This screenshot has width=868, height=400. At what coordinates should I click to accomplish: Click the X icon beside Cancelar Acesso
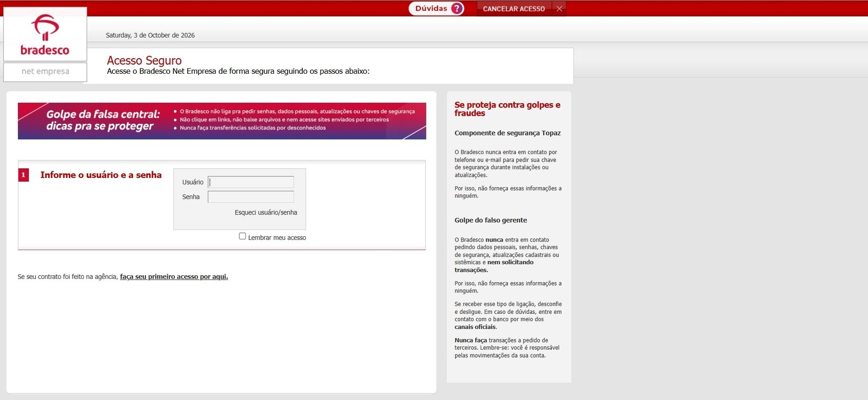tap(559, 9)
